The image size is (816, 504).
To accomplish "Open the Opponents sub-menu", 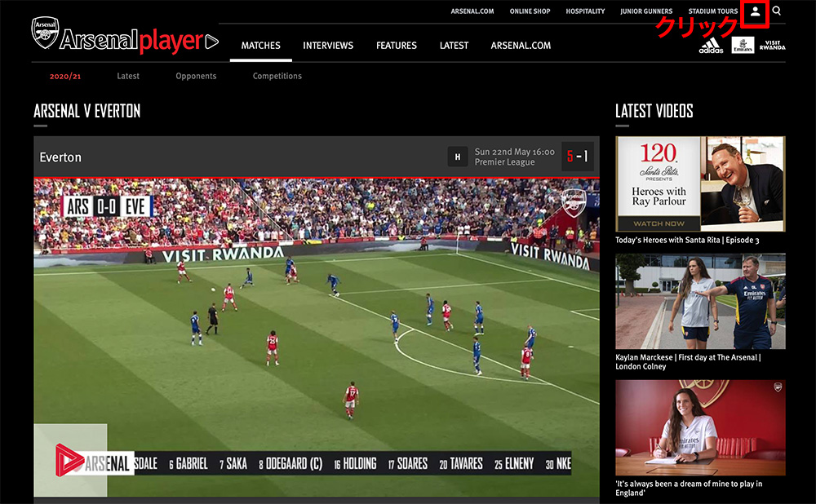I will pyautogui.click(x=196, y=76).
